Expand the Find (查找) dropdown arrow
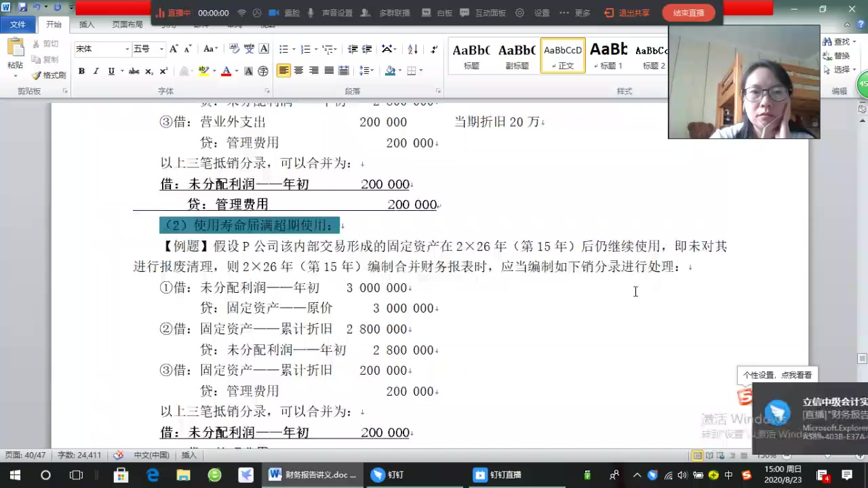868x488 pixels. [x=854, y=42]
